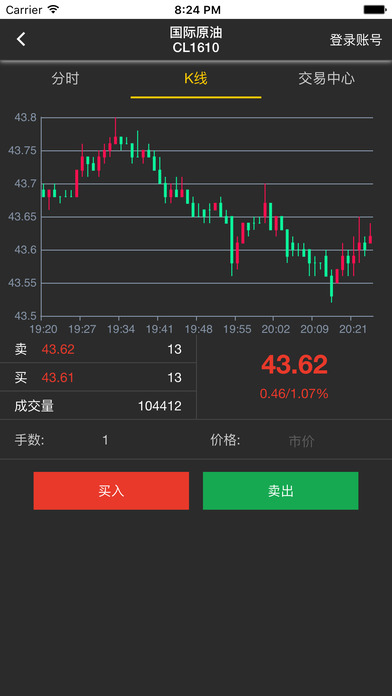Click the 国际原油 CL1610 title
The image size is (392, 696).
click(x=196, y=40)
